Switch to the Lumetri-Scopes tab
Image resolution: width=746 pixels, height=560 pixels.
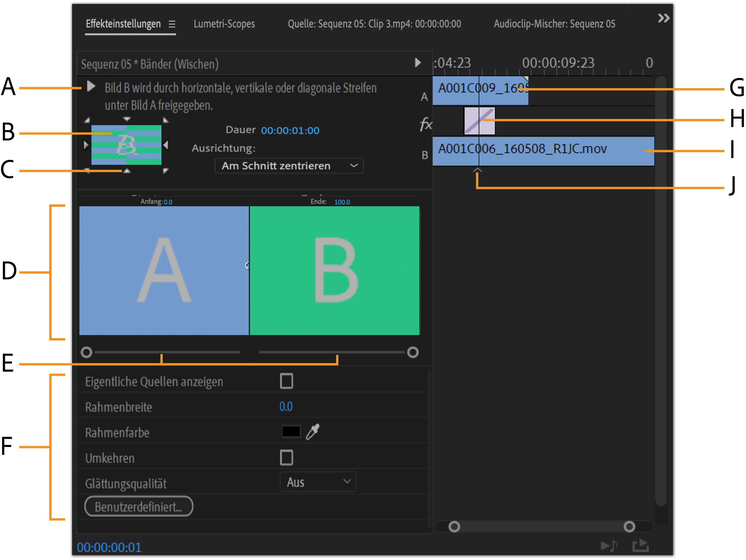click(x=224, y=24)
